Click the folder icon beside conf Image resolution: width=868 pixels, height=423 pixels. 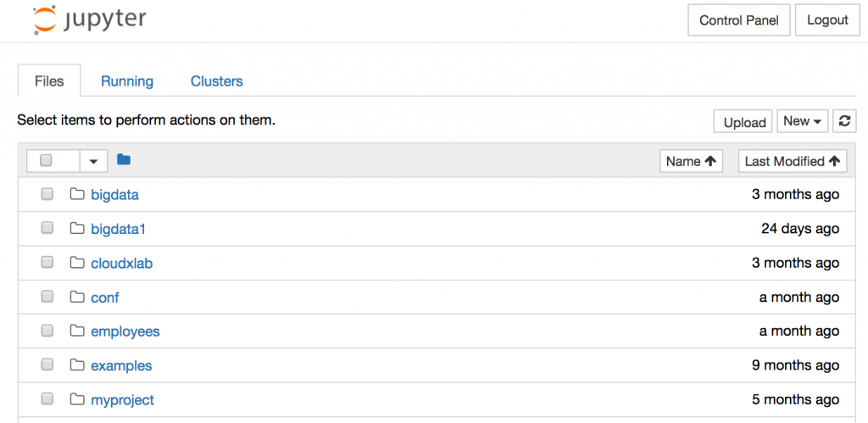[x=77, y=298]
